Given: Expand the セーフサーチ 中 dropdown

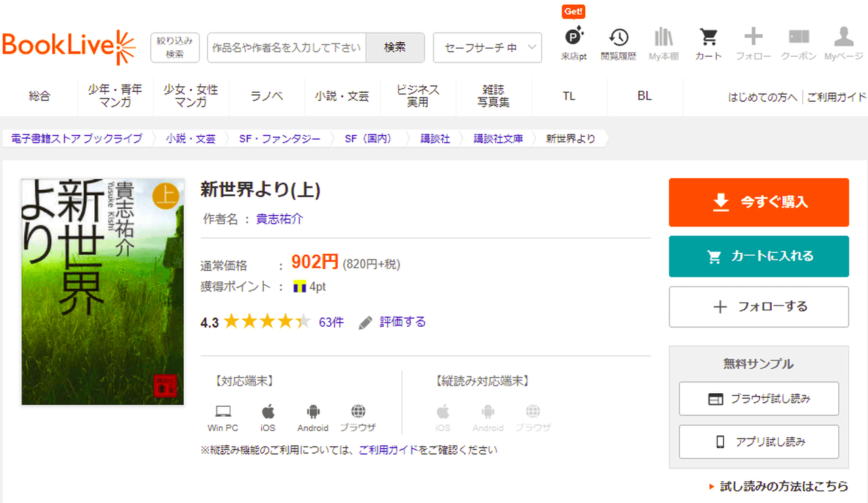Looking at the screenshot, I should 487,47.
